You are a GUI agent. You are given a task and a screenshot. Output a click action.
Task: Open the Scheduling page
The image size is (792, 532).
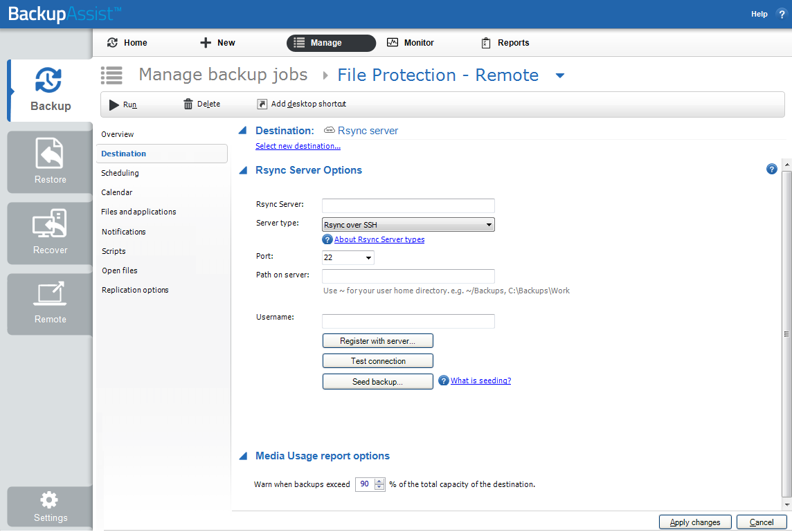point(120,173)
